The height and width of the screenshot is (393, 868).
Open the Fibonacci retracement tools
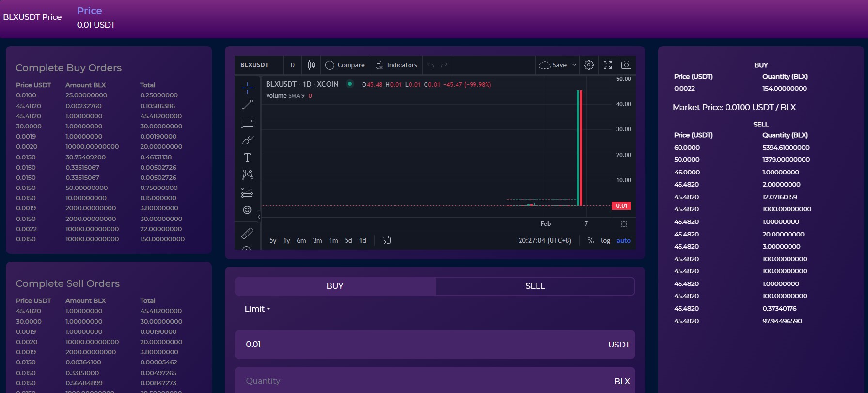pyautogui.click(x=247, y=123)
